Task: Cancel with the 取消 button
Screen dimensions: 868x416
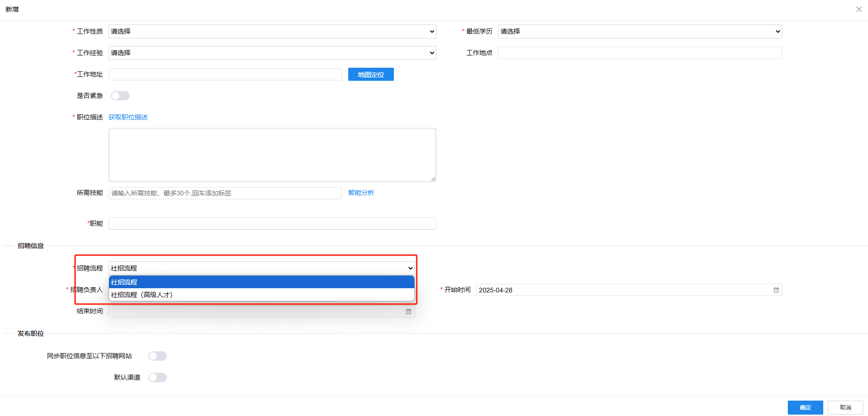Action: click(846, 408)
